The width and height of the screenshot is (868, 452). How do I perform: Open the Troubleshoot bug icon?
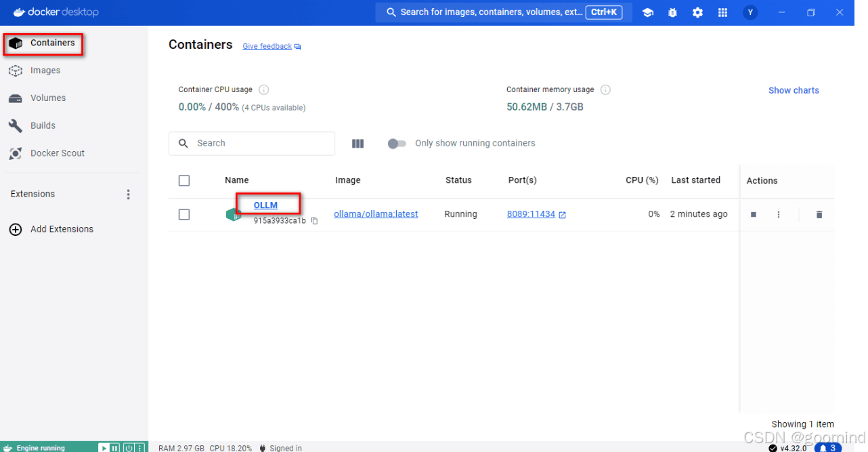coord(672,12)
